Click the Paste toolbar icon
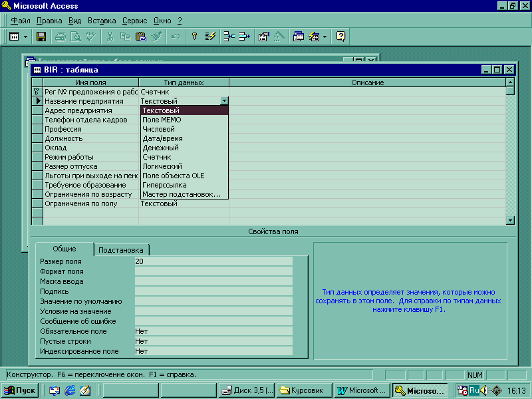Viewport: 532px width, 399px height. click(x=141, y=37)
